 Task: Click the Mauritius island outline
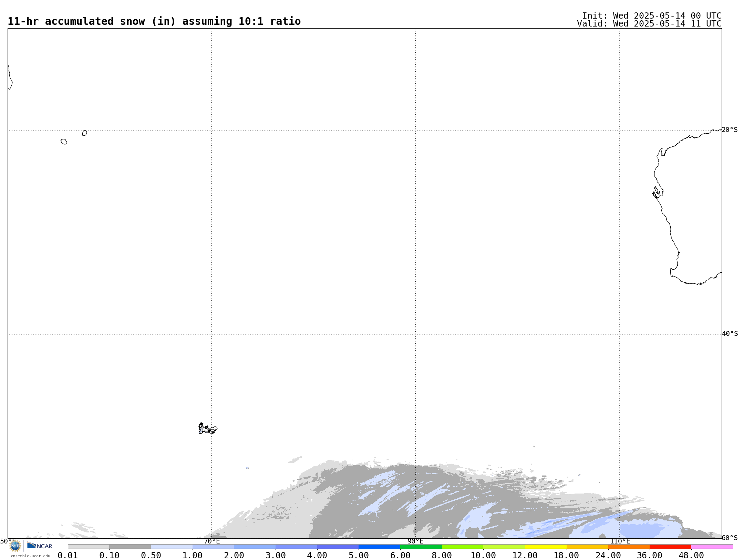[84, 133]
